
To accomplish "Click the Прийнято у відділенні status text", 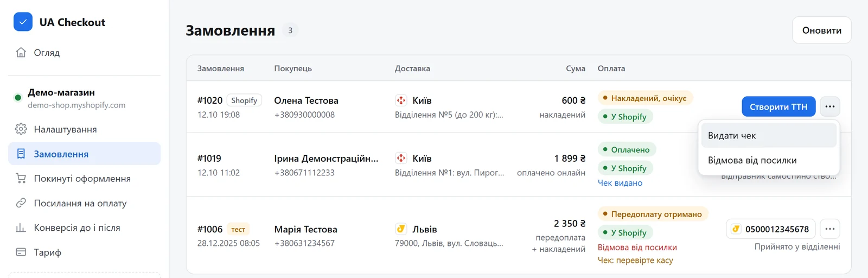I will 797,247.
